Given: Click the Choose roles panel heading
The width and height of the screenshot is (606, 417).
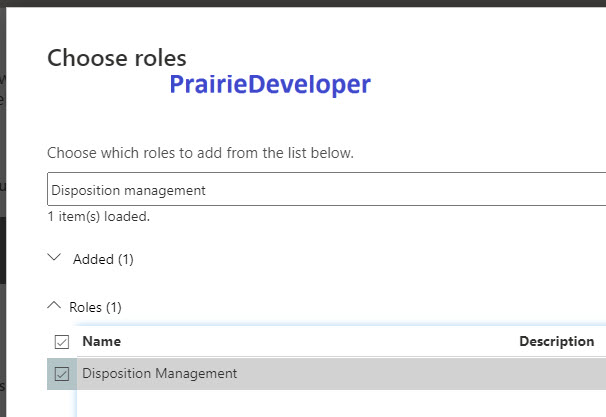Looking at the screenshot, I should [x=117, y=58].
